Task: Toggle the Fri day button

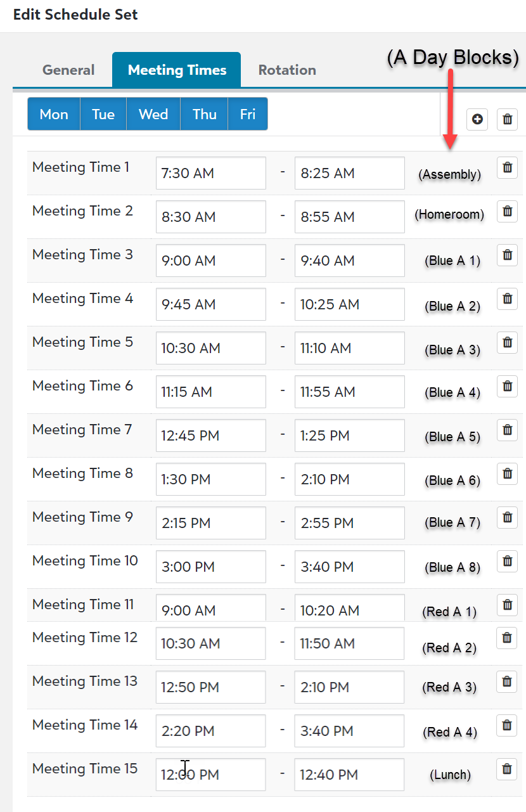Action: pos(248,114)
